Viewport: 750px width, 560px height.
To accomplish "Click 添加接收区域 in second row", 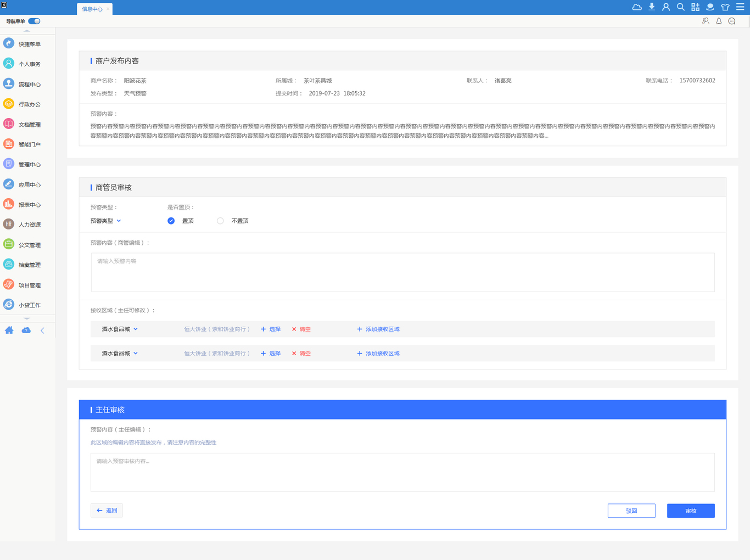I will 378,353.
